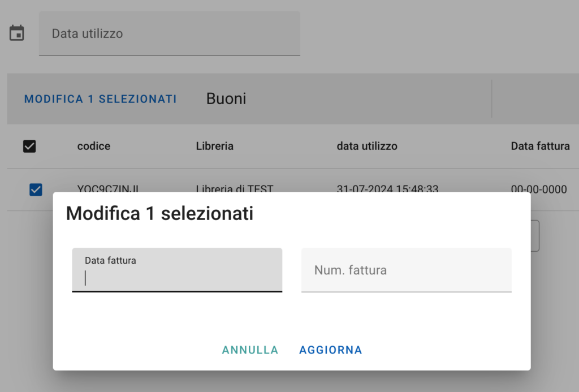This screenshot has width=579, height=392.
Task: Toggle the select-all checkbox in table header
Action: click(x=29, y=147)
